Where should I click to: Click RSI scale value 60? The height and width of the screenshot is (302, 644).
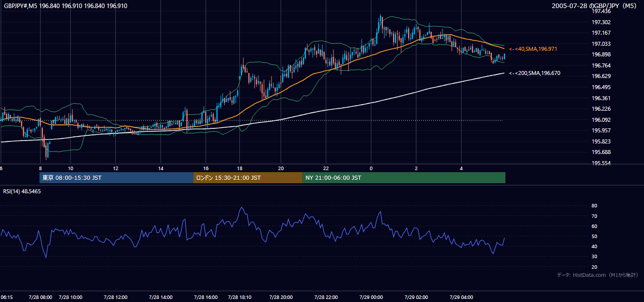[x=595, y=226]
